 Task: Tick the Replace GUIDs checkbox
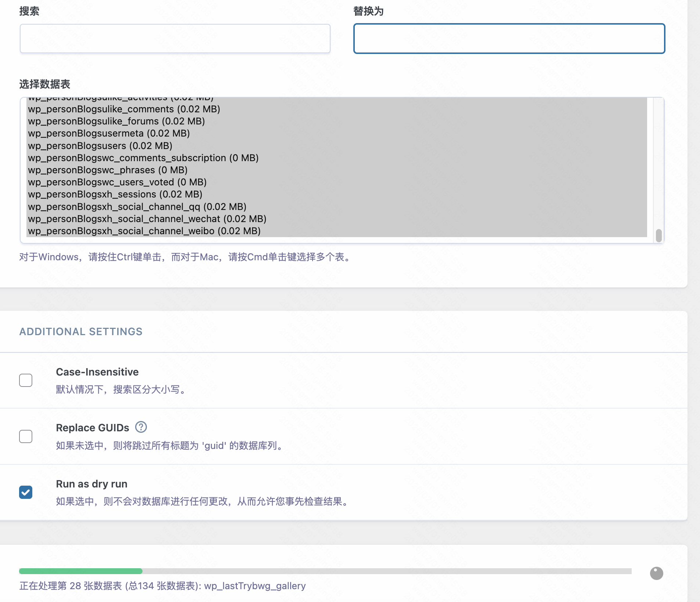click(x=26, y=436)
